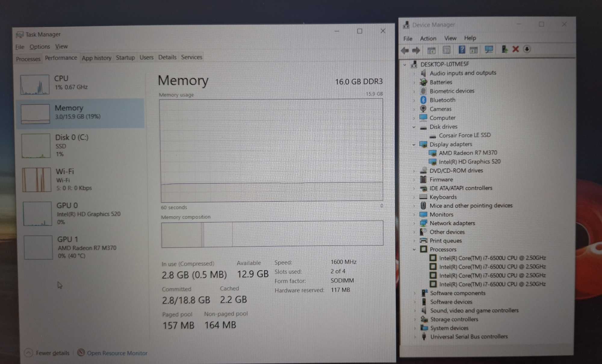Open Device Manager View menu
The image size is (602, 364).
click(x=450, y=38)
